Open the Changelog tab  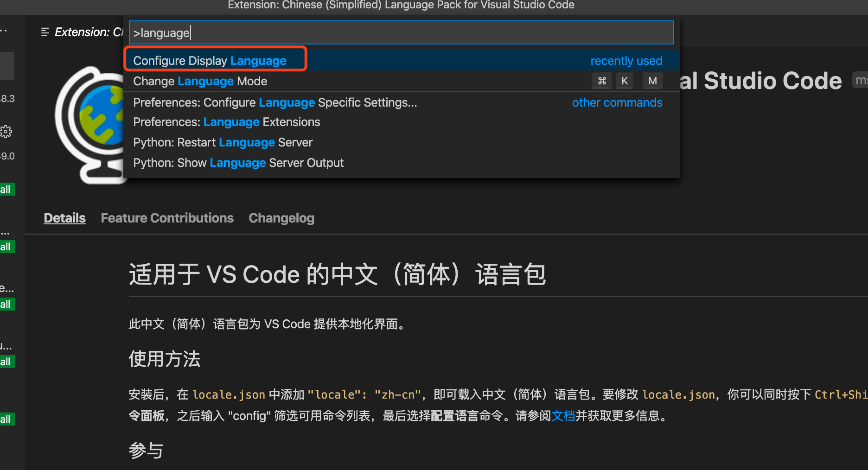pyautogui.click(x=281, y=218)
